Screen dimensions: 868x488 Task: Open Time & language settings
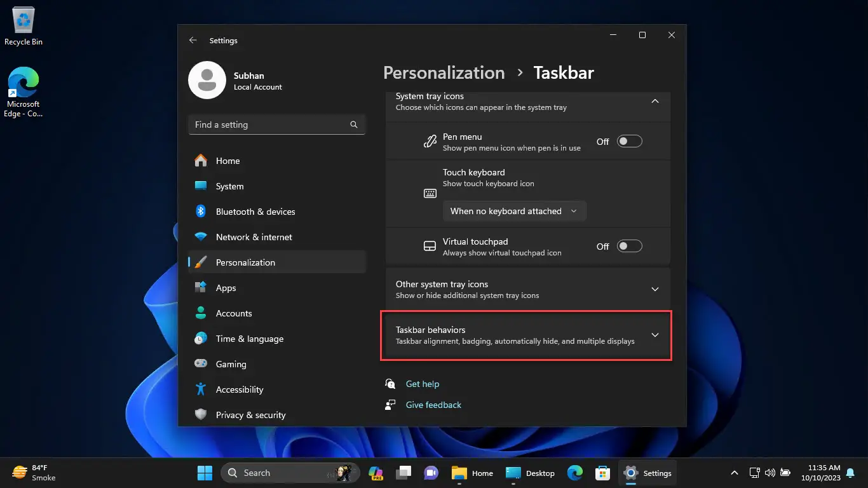click(277, 339)
